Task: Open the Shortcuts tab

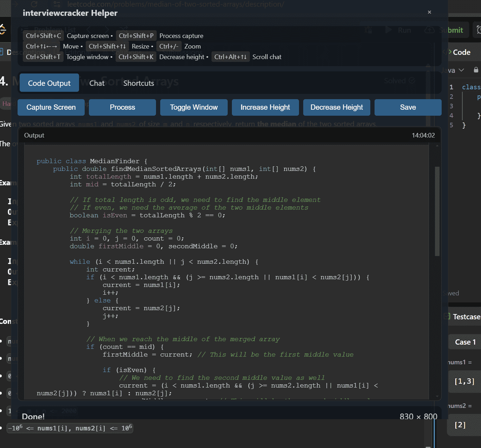Action: [139, 83]
